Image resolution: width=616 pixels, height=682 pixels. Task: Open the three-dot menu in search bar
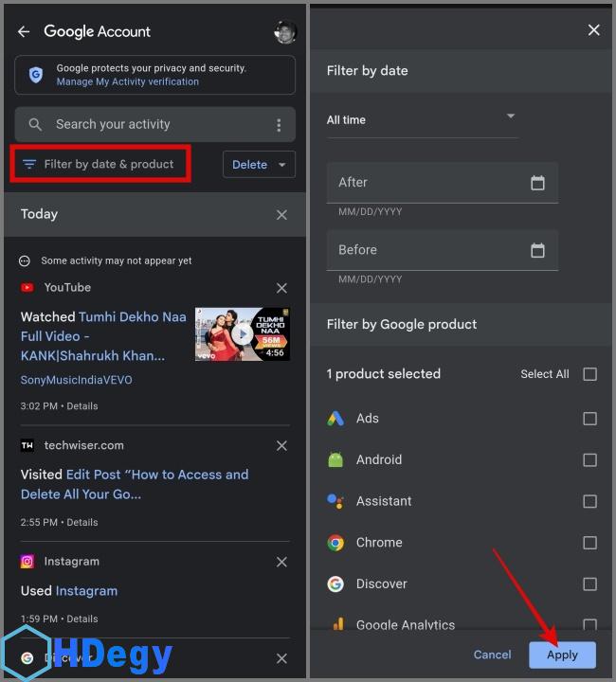(x=279, y=125)
